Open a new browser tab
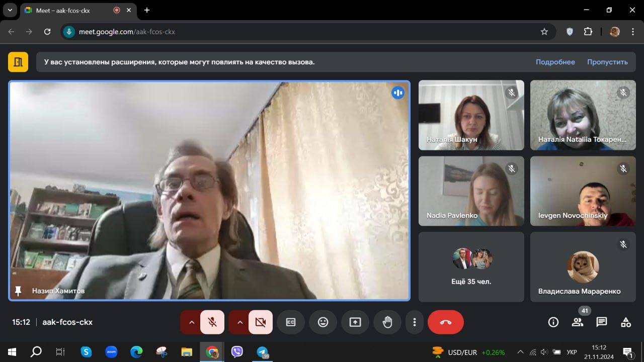The image size is (644, 362). [x=147, y=10]
